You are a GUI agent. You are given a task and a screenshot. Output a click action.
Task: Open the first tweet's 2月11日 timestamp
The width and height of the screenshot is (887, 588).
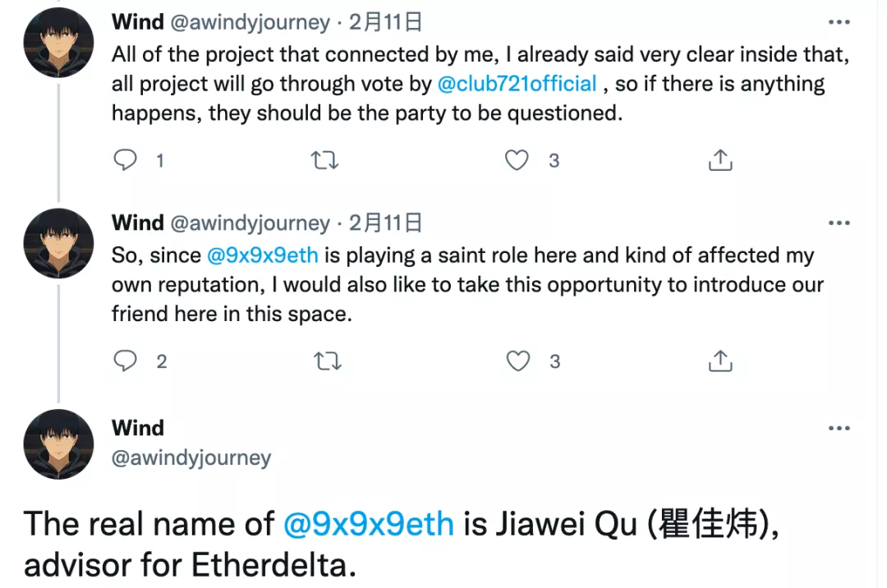pos(385,22)
